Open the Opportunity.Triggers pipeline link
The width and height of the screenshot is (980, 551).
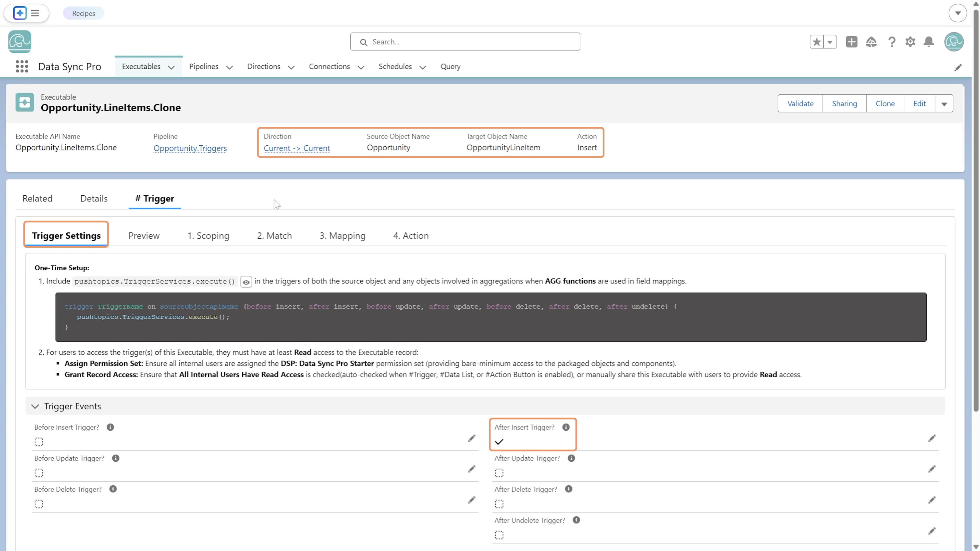point(190,148)
